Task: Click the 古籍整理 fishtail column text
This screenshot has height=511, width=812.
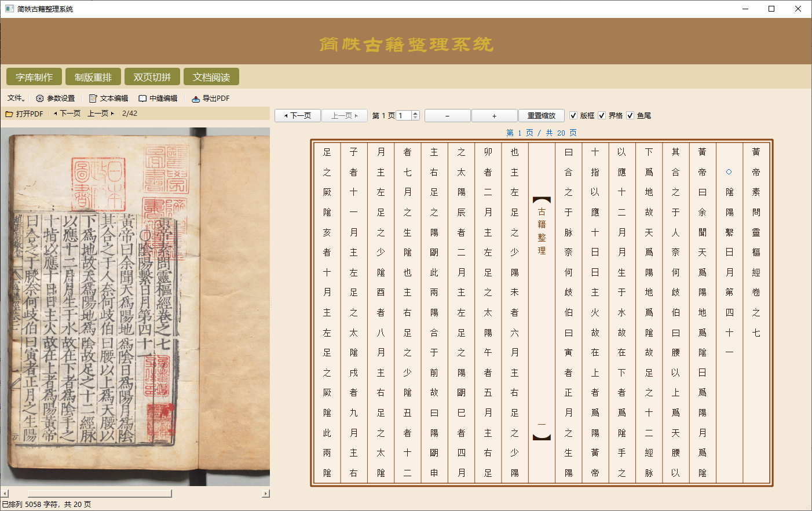Action: tap(542, 231)
